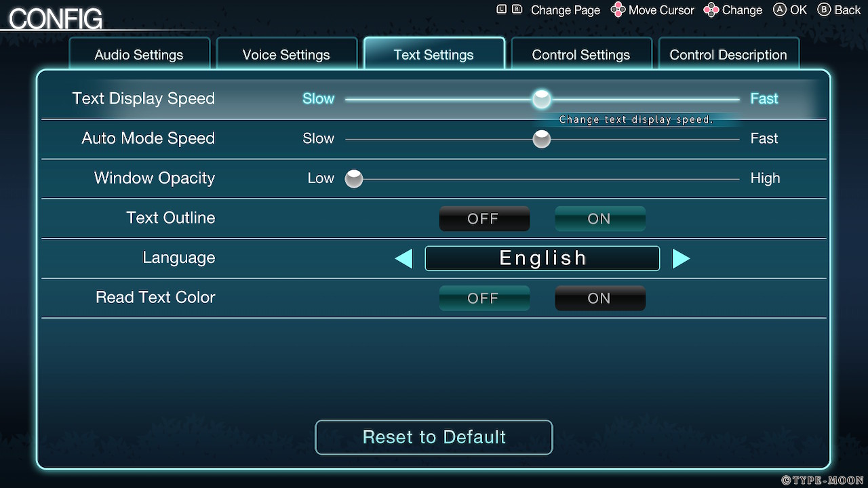Open the Control Description tab
Viewport: 868px width, 488px height.
(x=728, y=55)
